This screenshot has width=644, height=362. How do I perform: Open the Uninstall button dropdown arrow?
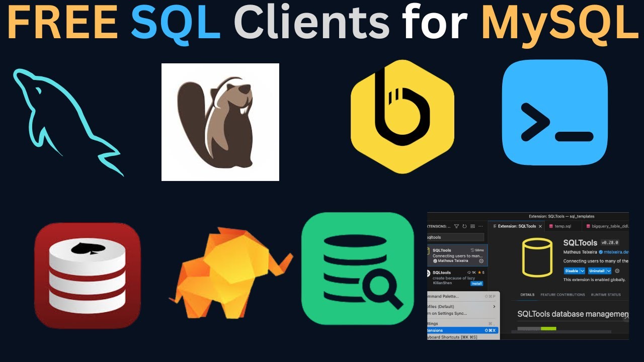(609, 271)
